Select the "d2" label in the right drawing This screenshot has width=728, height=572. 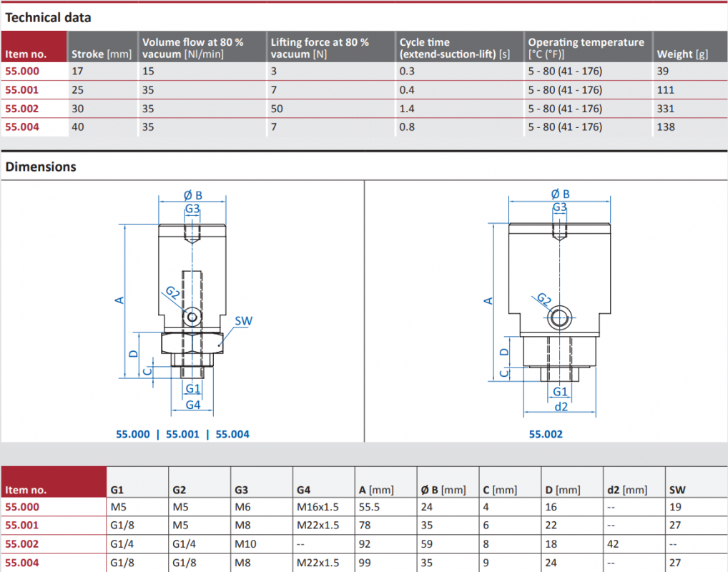click(561, 407)
